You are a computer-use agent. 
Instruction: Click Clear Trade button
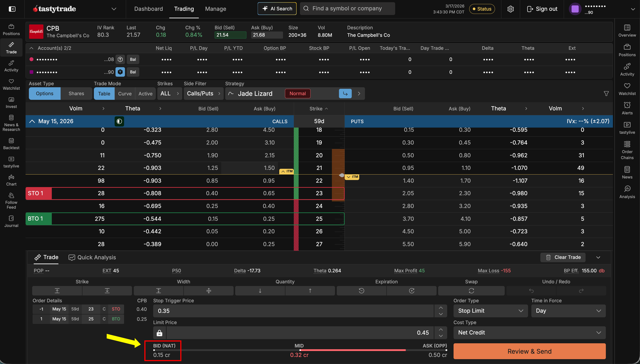[x=563, y=257]
